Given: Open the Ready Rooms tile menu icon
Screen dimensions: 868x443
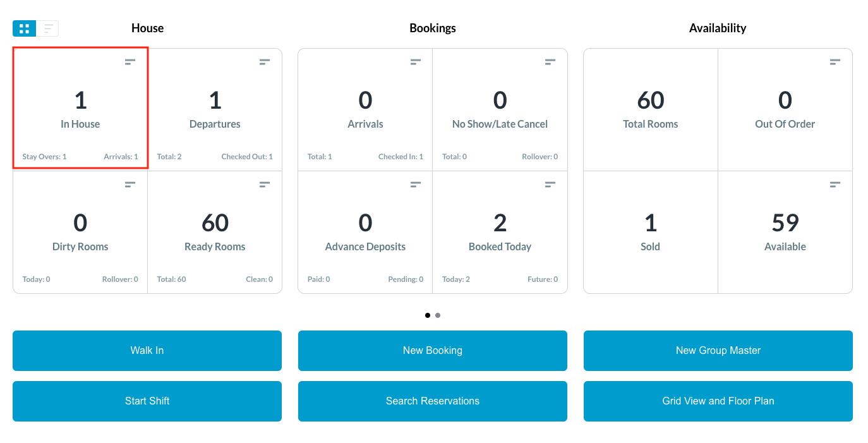Looking at the screenshot, I should coord(265,185).
